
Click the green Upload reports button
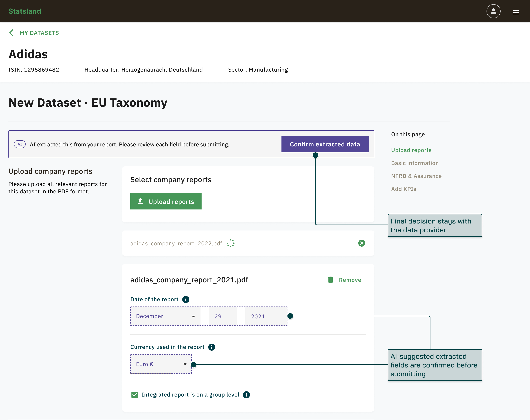pyautogui.click(x=166, y=201)
